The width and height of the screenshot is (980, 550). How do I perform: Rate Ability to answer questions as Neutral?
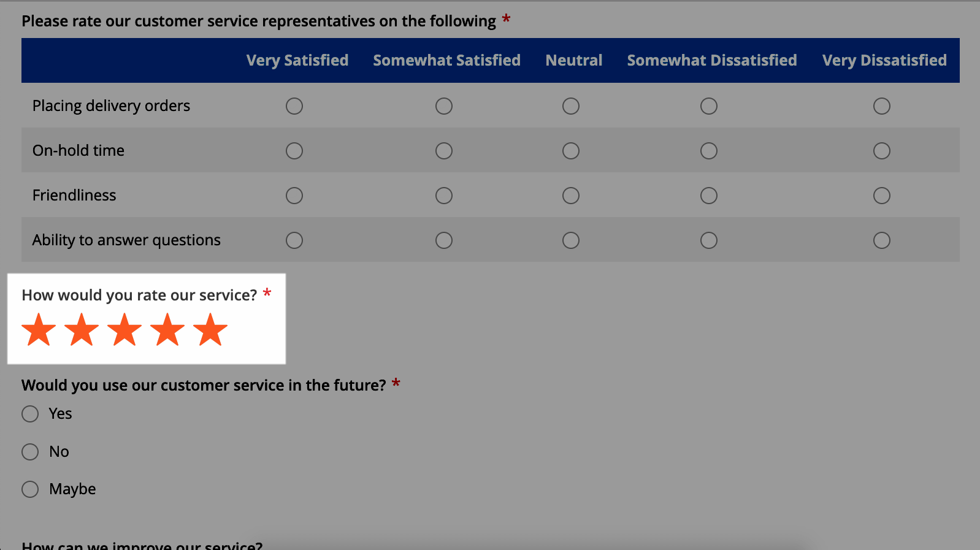(x=571, y=240)
